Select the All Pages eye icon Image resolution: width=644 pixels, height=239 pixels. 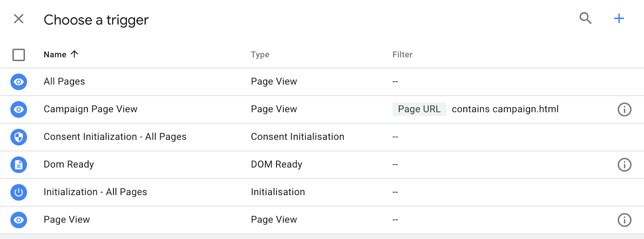tap(19, 82)
